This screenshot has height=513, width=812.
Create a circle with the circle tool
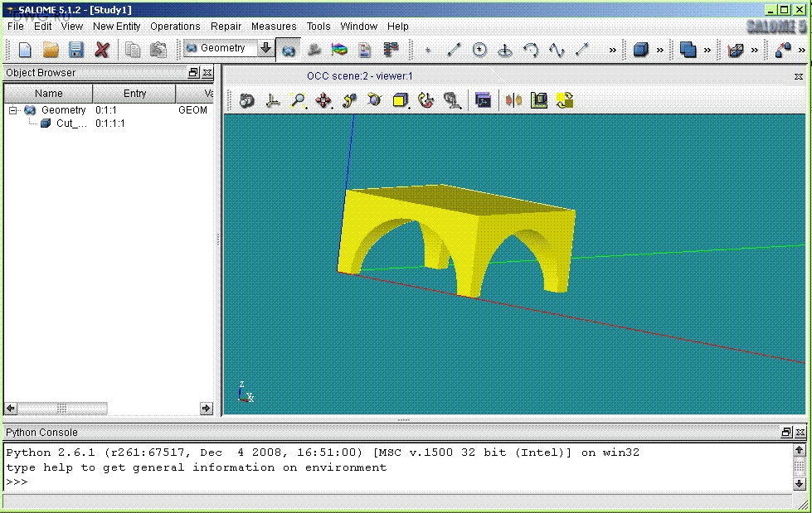tap(479, 50)
